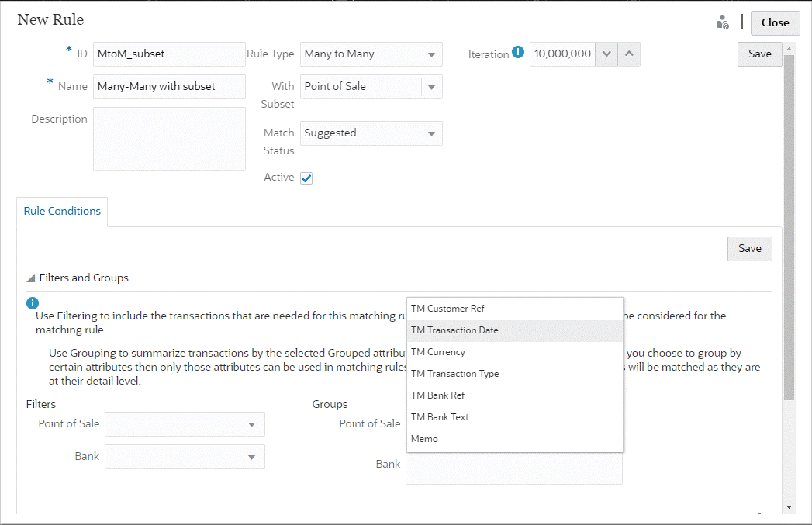The height and width of the screenshot is (525, 812).
Task: Toggle the Active checkbox off
Action: (306, 178)
